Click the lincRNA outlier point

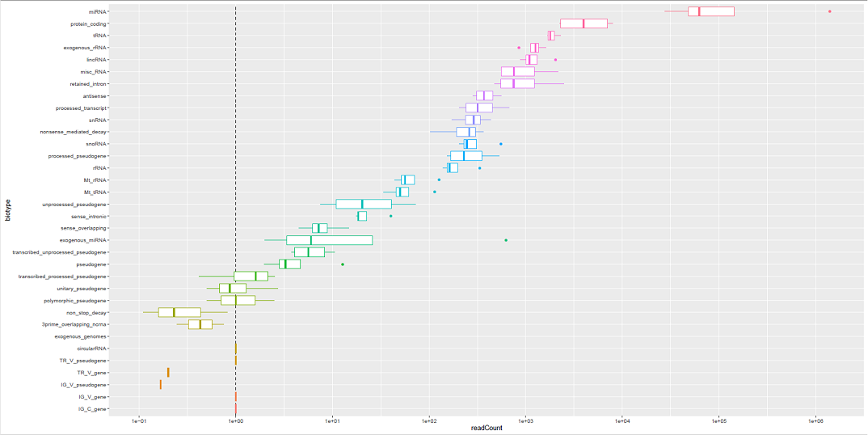[x=555, y=60]
